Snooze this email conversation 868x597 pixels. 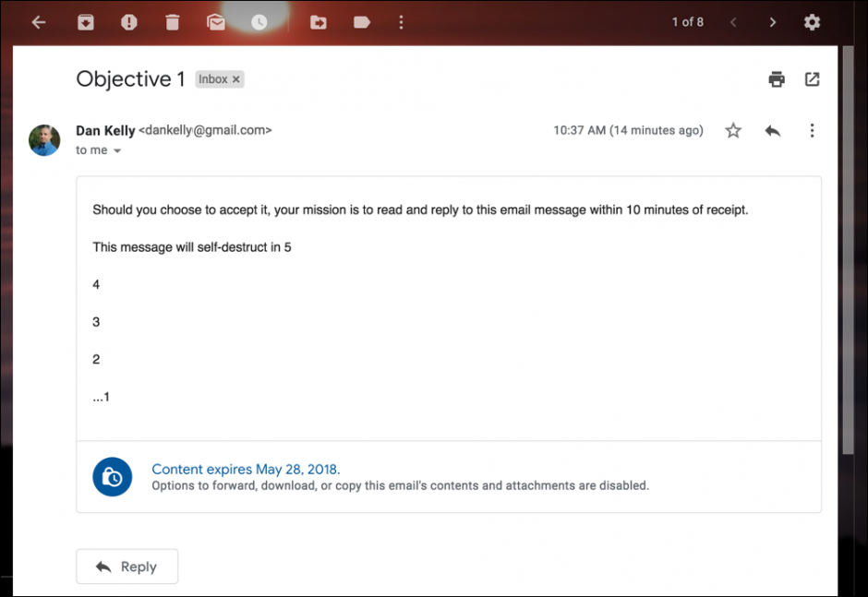[259, 21]
